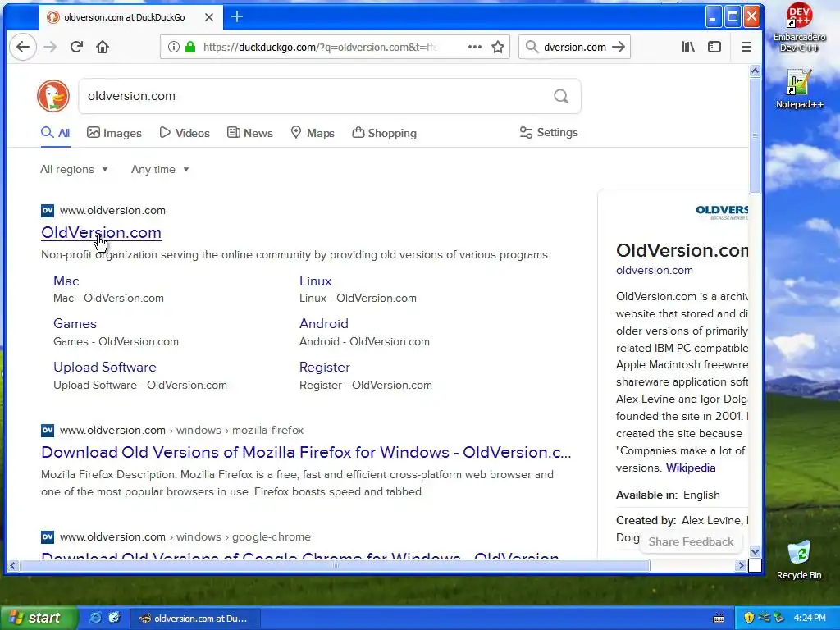Open the Upload Software sitelink
This screenshot has height=630, width=840.
pos(105,367)
